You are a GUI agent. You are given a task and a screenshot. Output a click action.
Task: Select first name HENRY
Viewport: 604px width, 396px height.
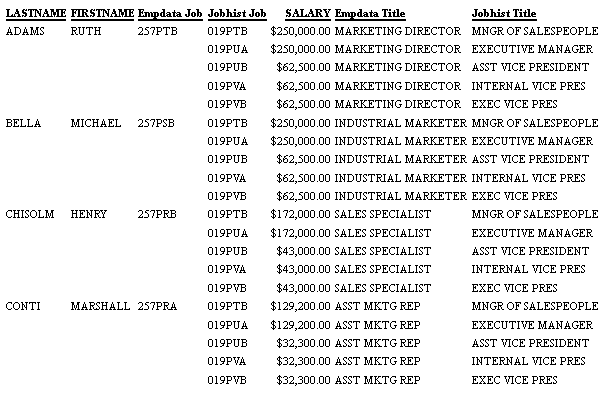pos(89,214)
